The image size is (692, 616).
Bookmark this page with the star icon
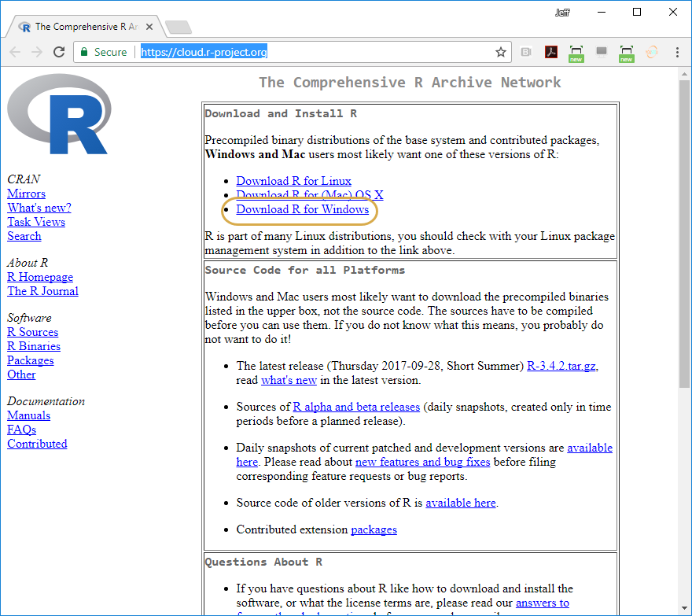click(x=500, y=52)
